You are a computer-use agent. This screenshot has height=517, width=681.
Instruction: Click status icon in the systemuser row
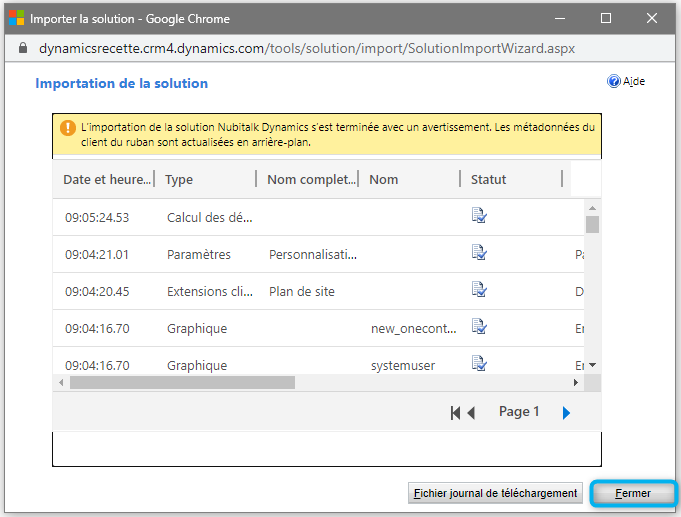pos(479,363)
